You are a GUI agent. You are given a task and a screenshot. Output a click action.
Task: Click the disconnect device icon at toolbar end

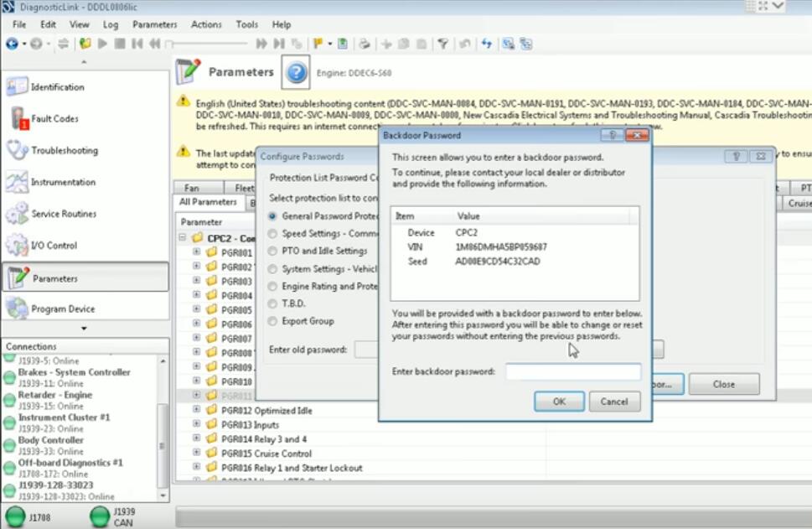526,44
